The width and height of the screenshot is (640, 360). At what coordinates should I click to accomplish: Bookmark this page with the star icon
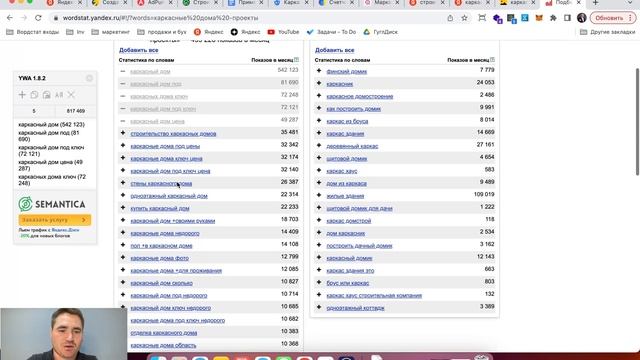464,18
